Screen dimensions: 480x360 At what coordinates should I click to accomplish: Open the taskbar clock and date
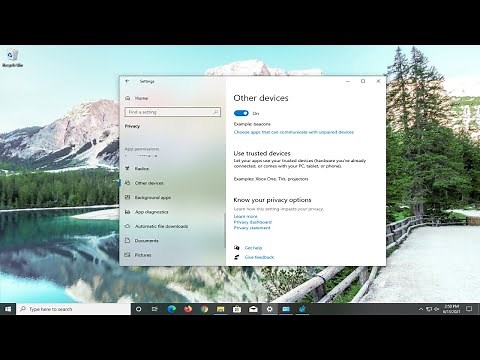[451, 309]
